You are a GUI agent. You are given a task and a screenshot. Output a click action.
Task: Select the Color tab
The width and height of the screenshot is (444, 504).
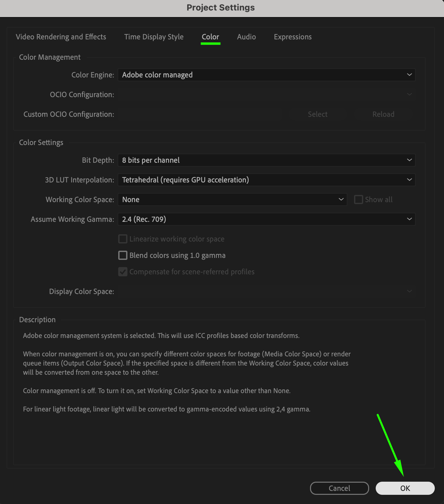click(x=211, y=37)
